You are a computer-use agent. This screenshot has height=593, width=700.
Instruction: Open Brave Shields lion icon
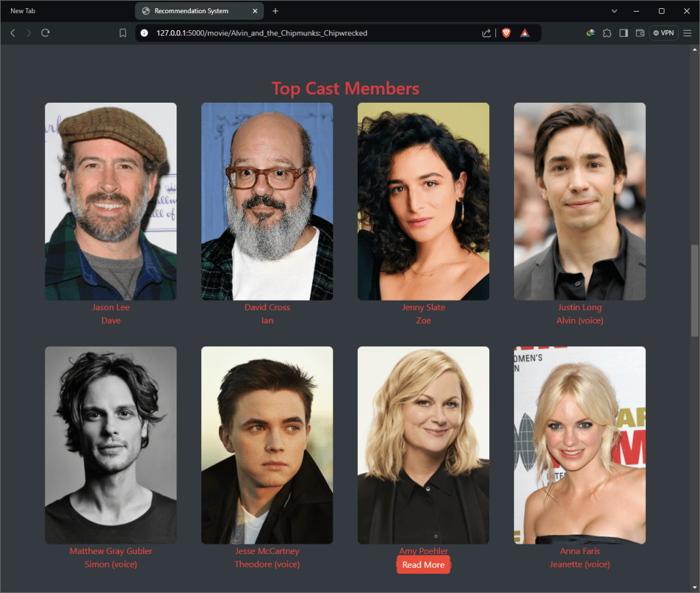506,33
